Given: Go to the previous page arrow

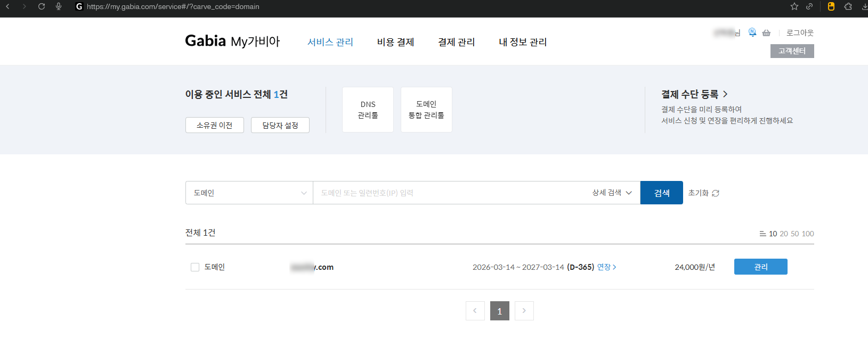Looking at the screenshot, I should click(475, 311).
